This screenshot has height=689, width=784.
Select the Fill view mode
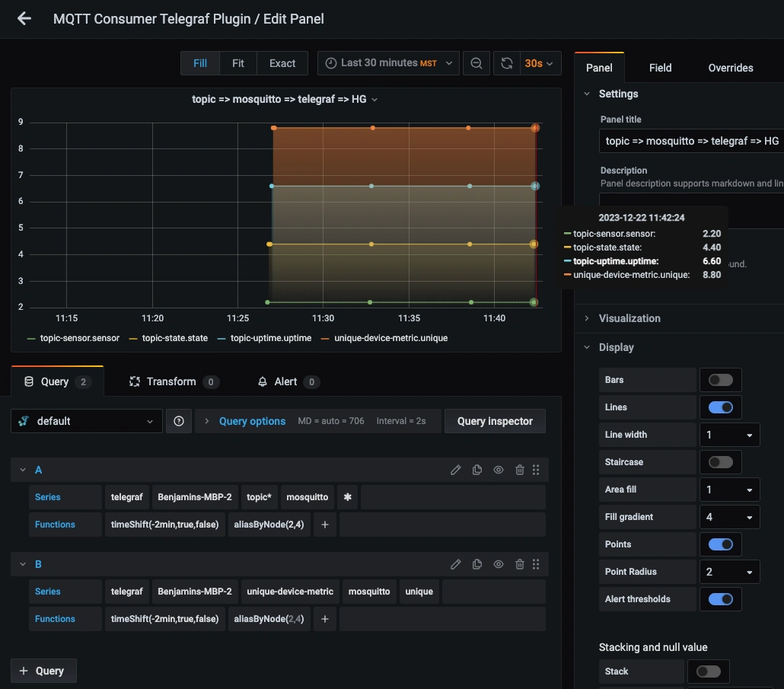[x=200, y=63]
